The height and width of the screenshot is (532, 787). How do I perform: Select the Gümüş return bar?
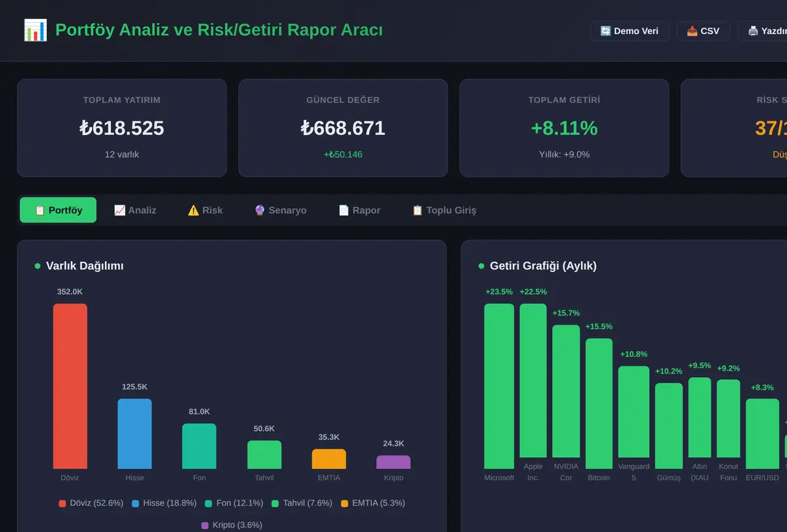(x=669, y=426)
